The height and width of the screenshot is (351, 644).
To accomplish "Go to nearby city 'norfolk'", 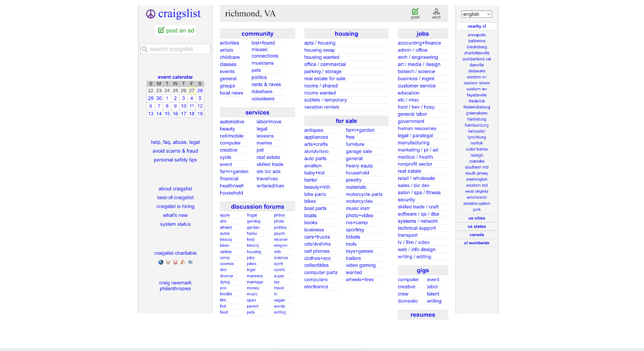I will (x=477, y=143).
